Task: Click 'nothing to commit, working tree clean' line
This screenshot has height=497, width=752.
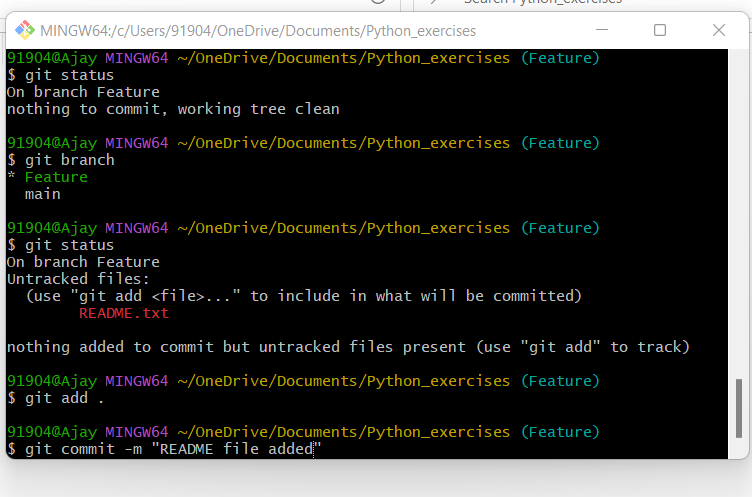Action: [x=173, y=109]
